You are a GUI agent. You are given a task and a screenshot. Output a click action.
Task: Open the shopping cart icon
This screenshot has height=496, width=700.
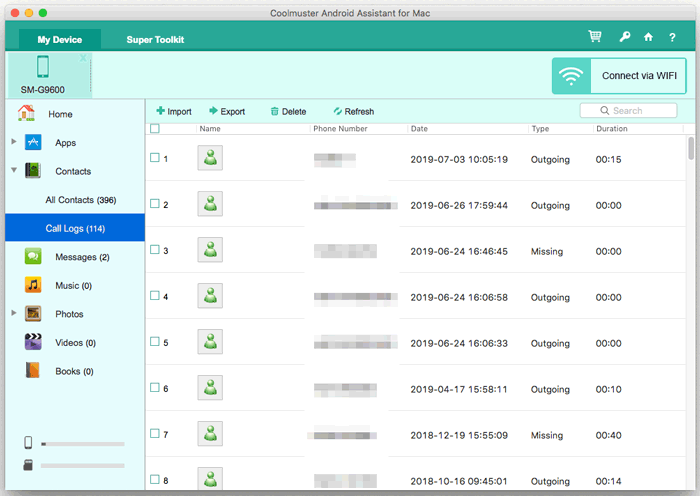coord(595,37)
